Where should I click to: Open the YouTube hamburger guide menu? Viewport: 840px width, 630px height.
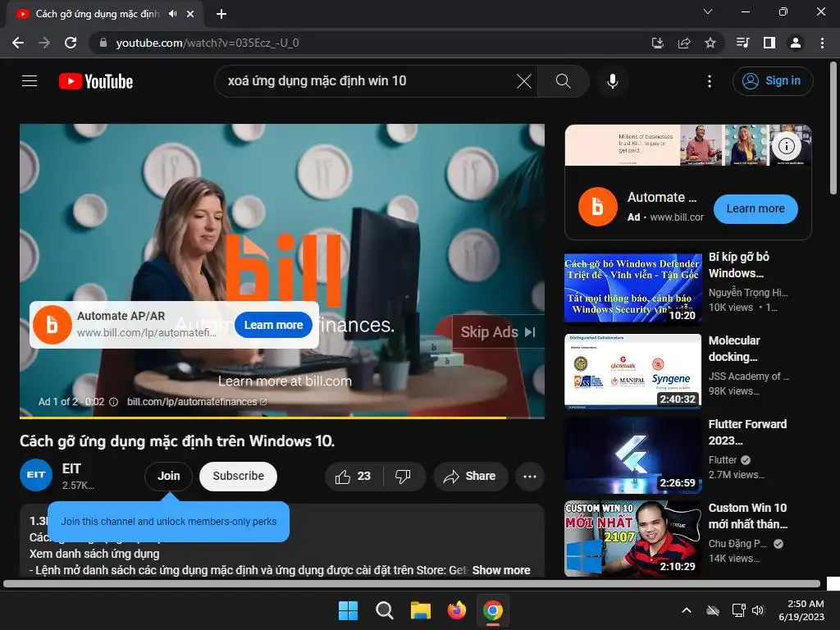pyautogui.click(x=30, y=81)
